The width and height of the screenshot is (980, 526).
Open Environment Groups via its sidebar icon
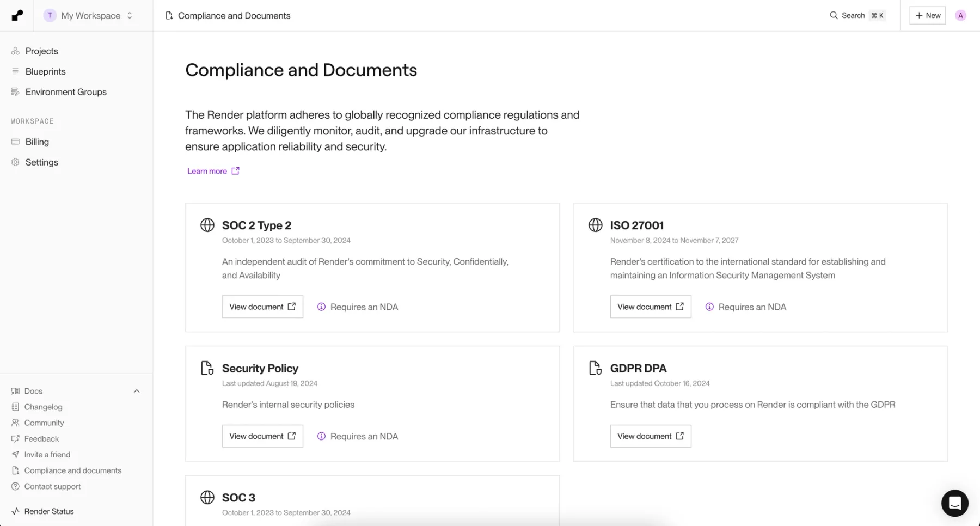15,91
